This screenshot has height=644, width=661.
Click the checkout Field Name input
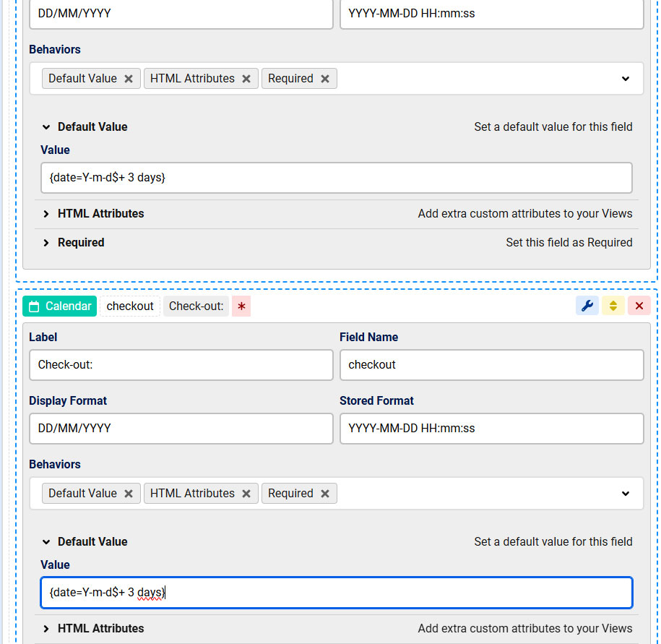pyautogui.click(x=491, y=365)
